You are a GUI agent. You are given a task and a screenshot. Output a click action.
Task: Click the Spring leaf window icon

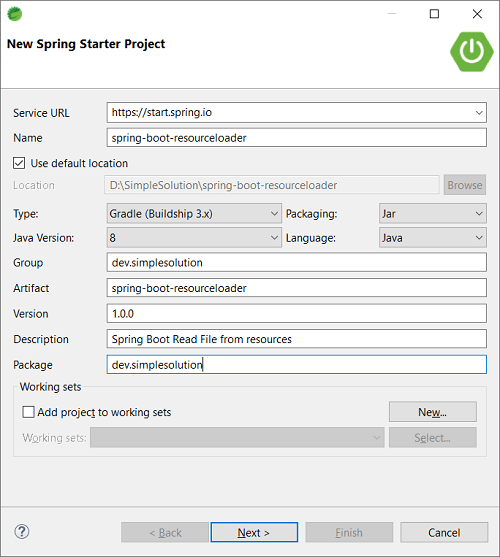click(15, 14)
